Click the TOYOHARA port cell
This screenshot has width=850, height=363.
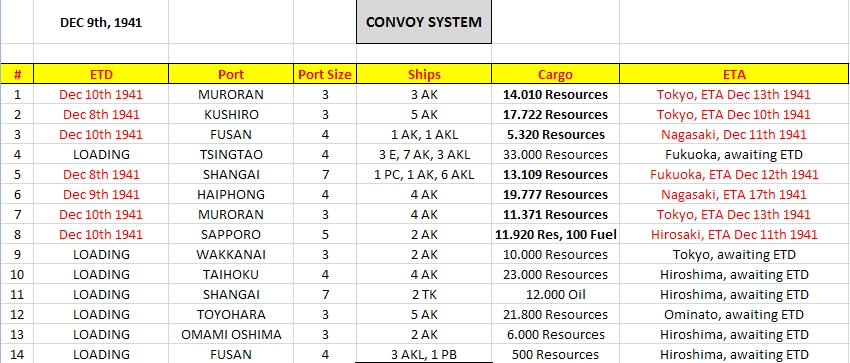231,314
